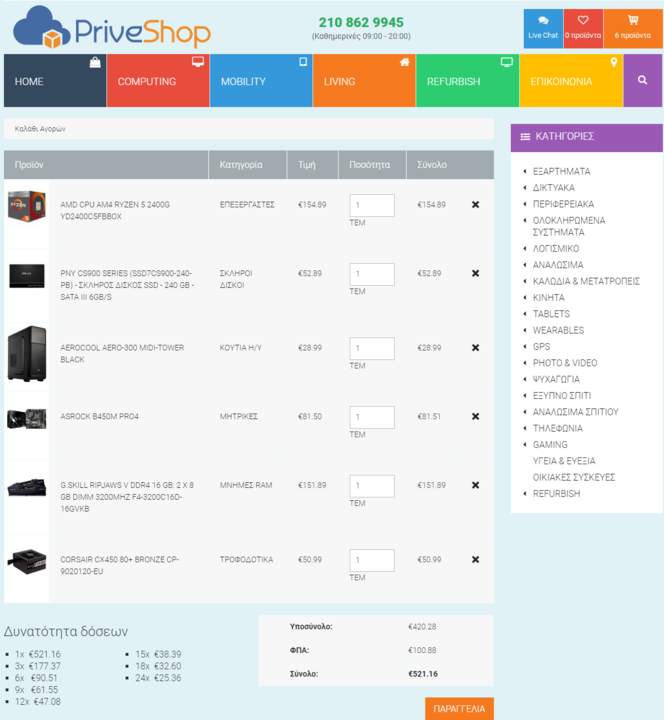Expand ΚΑΛΩΔΙΑ & ΜΕΤΑΤΡΟΠΕΙΣ category
The height and width of the screenshot is (720, 664).
(586, 281)
